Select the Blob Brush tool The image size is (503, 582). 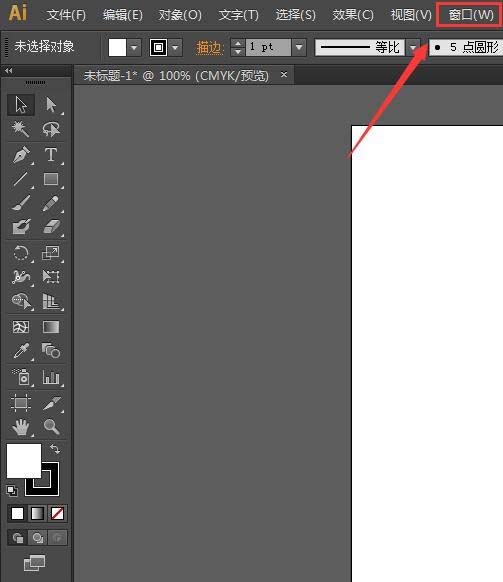tap(21, 227)
